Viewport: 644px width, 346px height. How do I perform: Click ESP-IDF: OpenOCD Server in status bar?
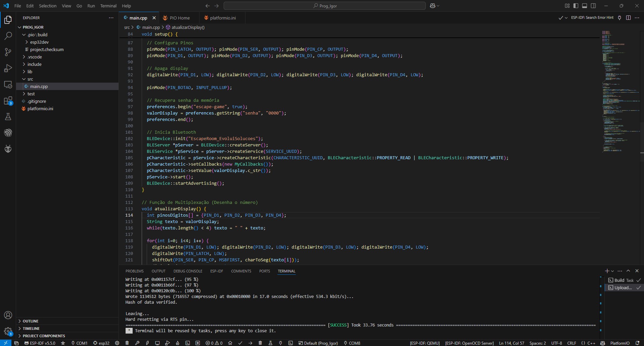[x=469, y=343]
